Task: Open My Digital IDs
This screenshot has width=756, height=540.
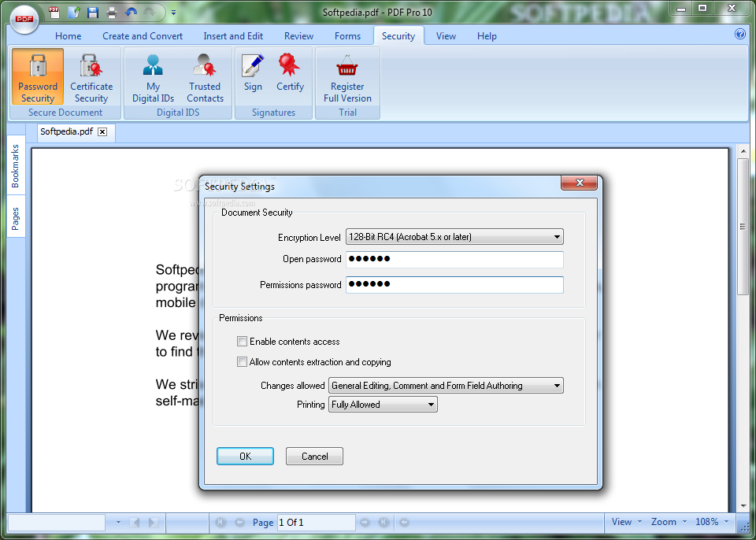Action: [x=153, y=76]
